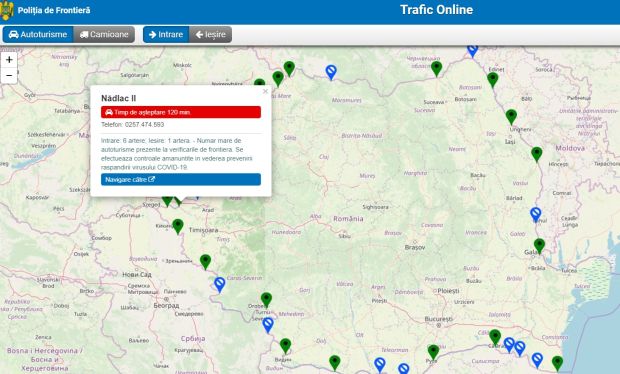Click blue closed-crossing marker near Cahul
This screenshot has height=374, width=620.
[535, 215]
